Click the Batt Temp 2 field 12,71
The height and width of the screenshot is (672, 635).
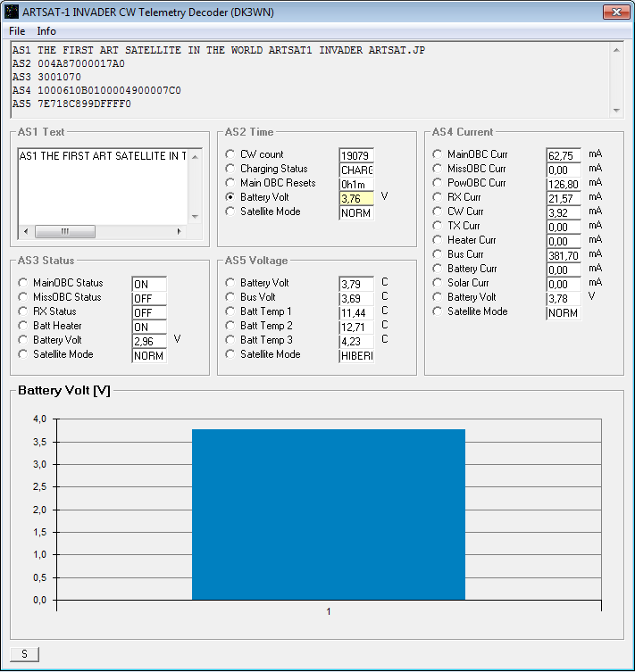[x=356, y=327]
